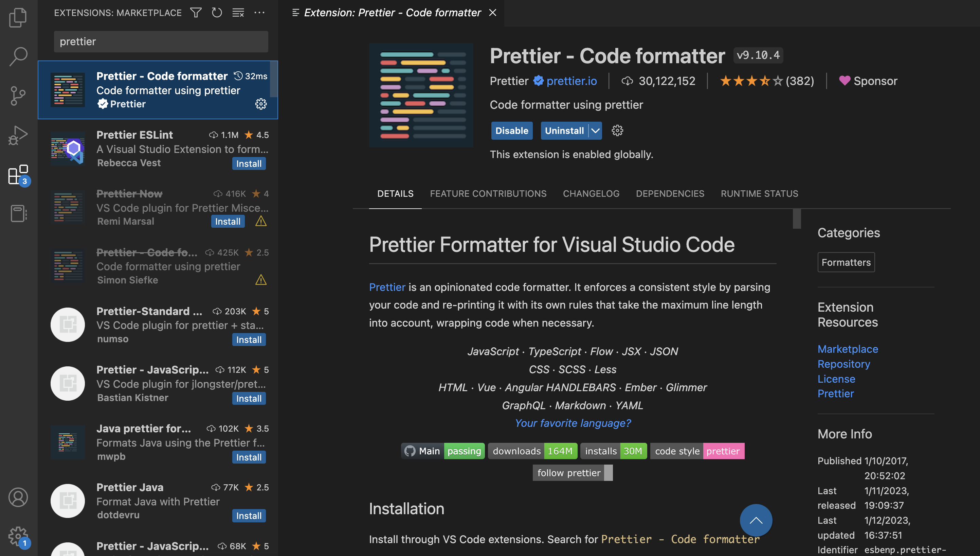Install Java prettier formatter by mwpb
The width and height of the screenshot is (980, 556).
click(x=249, y=457)
